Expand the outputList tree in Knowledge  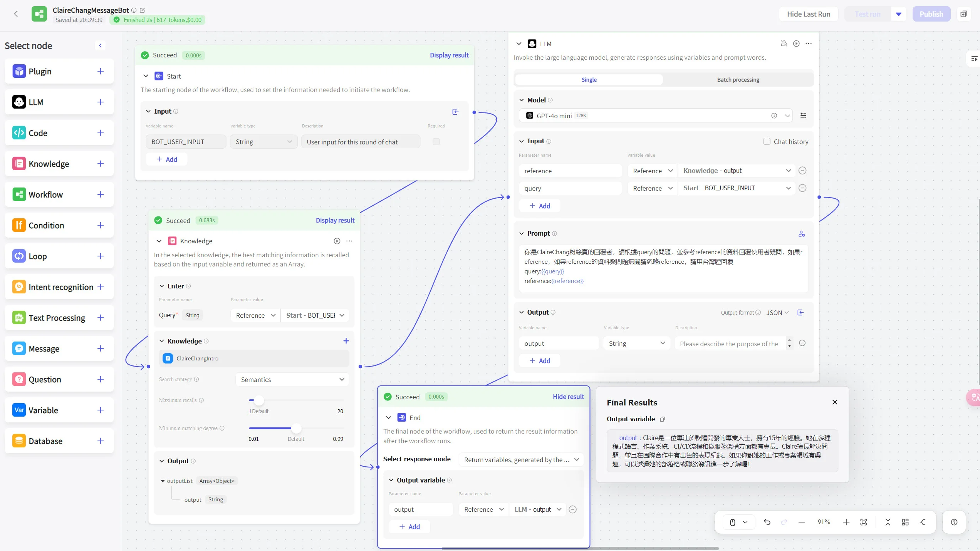163,481
